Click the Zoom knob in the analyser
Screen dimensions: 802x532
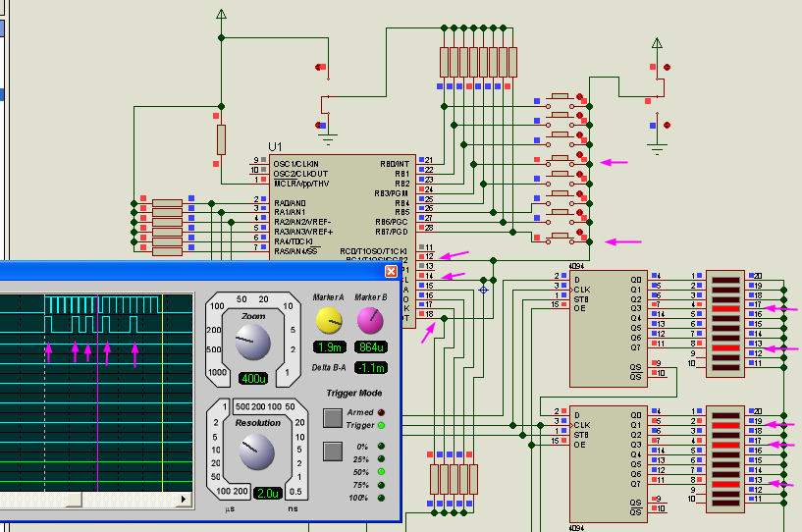click(x=252, y=343)
